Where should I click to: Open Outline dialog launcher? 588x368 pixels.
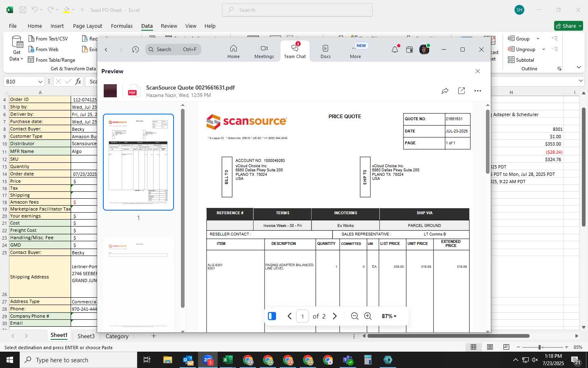tap(559, 69)
